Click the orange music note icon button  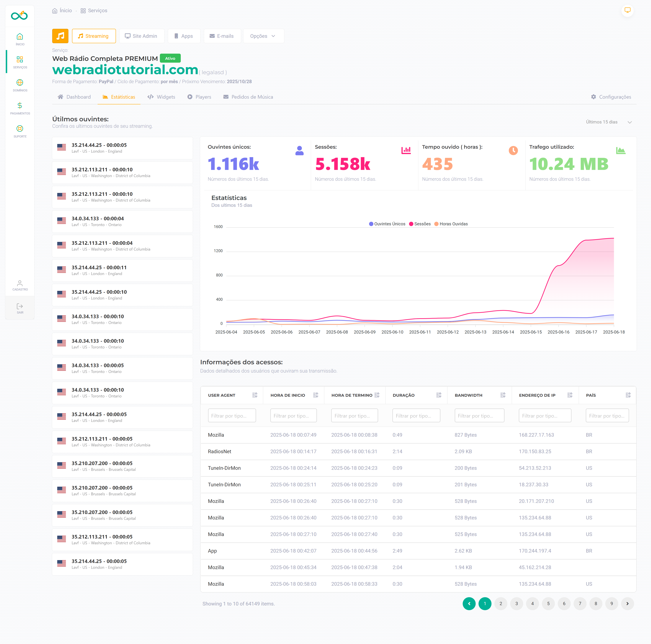[x=60, y=36]
